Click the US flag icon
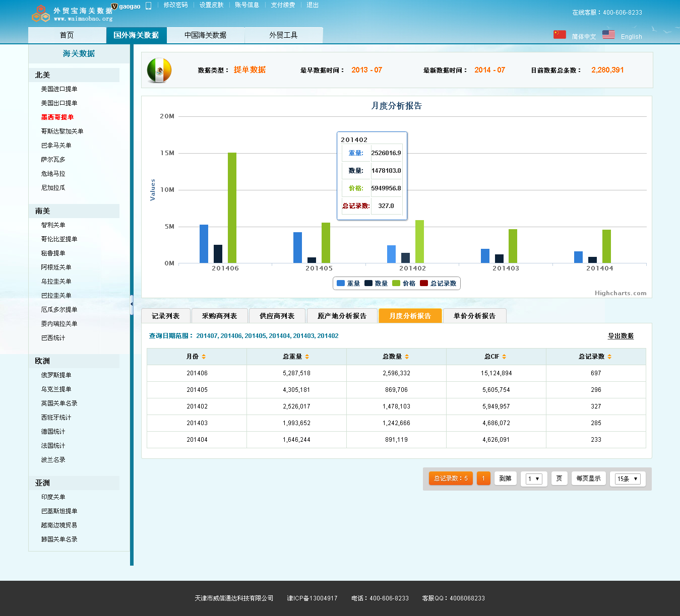 608,34
